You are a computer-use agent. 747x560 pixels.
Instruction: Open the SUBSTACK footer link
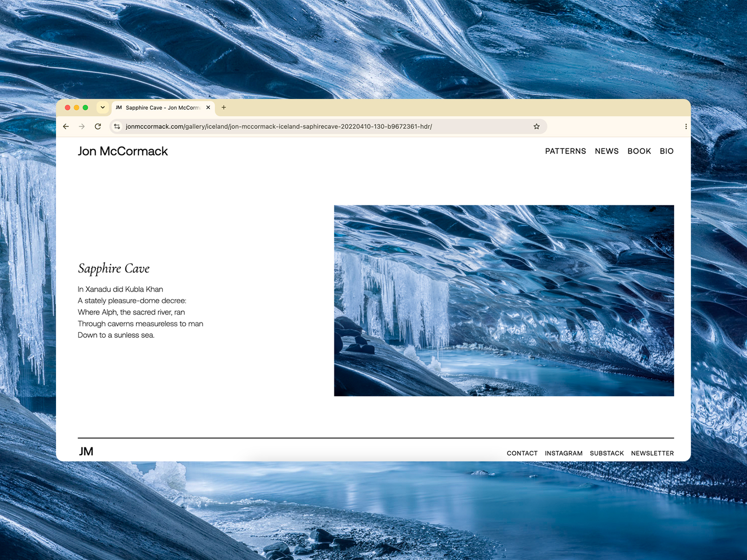[x=606, y=453]
